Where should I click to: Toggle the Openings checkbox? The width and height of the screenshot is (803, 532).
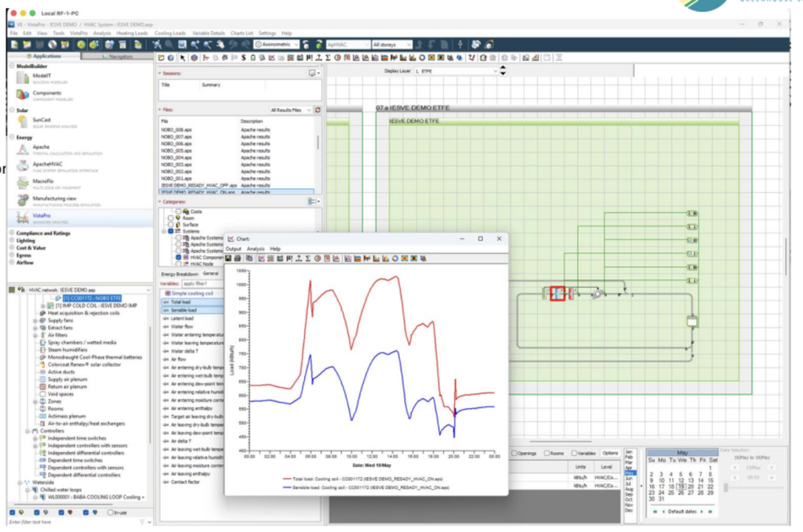tap(514, 453)
